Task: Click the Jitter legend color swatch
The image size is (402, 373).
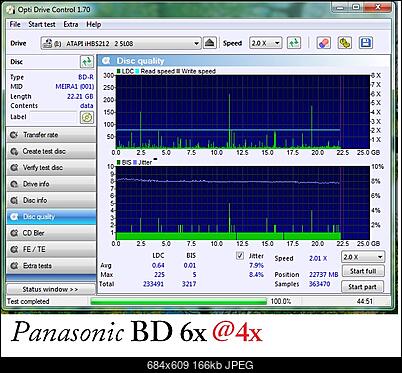Action: tap(135, 163)
